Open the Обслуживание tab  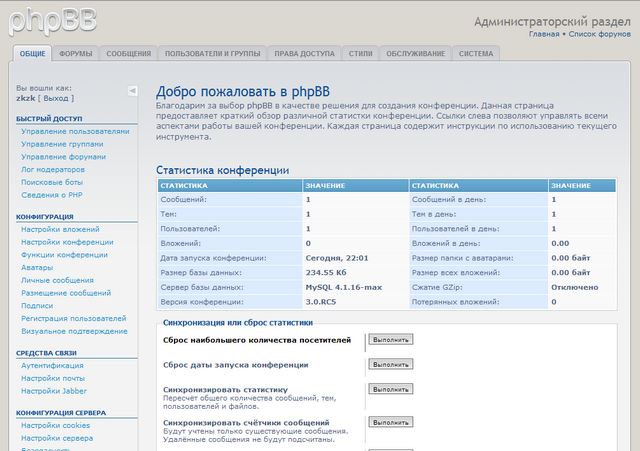(414, 54)
